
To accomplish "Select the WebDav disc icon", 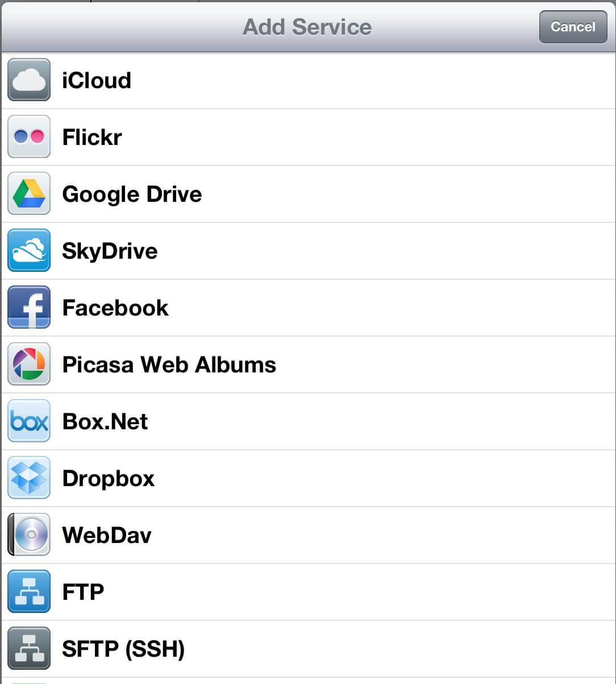I will pos(29,534).
